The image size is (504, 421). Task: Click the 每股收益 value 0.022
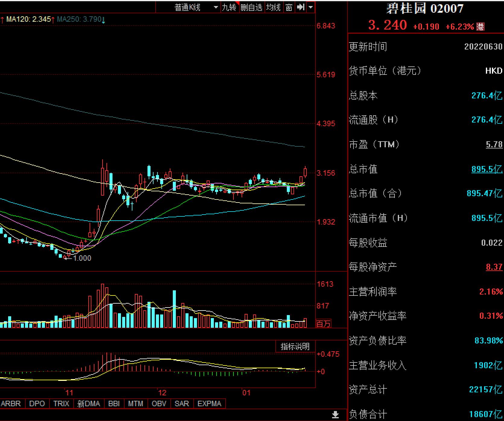coord(492,243)
